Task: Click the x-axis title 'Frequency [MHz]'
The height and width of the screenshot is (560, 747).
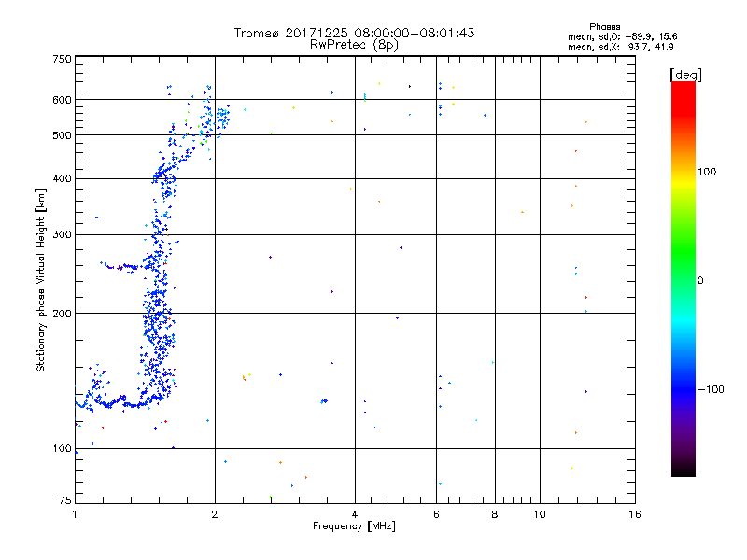Action: pyautogui.click(x=354, y=526)
